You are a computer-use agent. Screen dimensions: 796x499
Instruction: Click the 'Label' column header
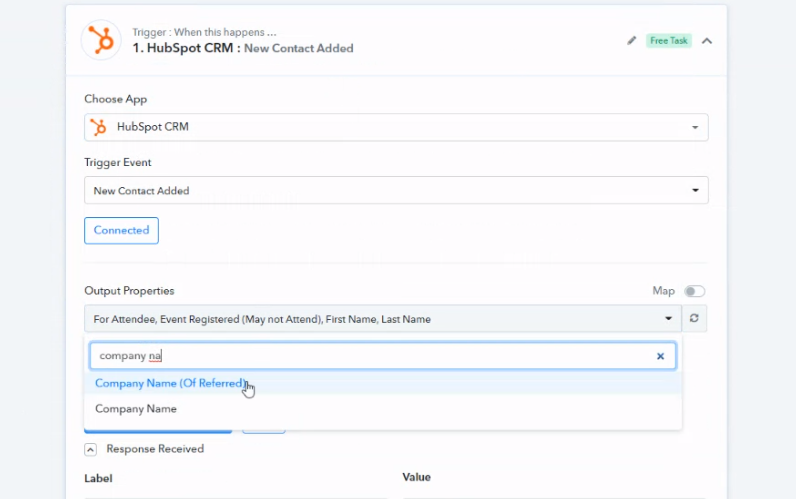[98, 478]
